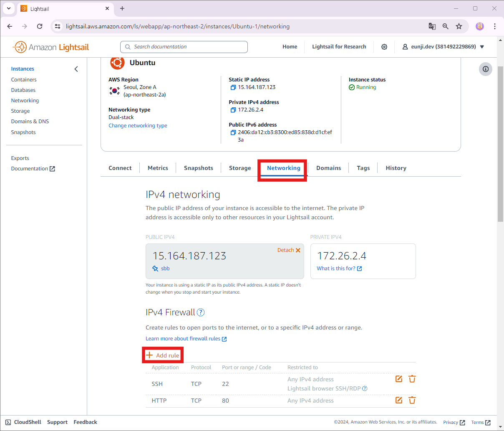Click the browser zoom magnifier icon
The height and width of the screenshot is (431, 504).
click(446, 26)
